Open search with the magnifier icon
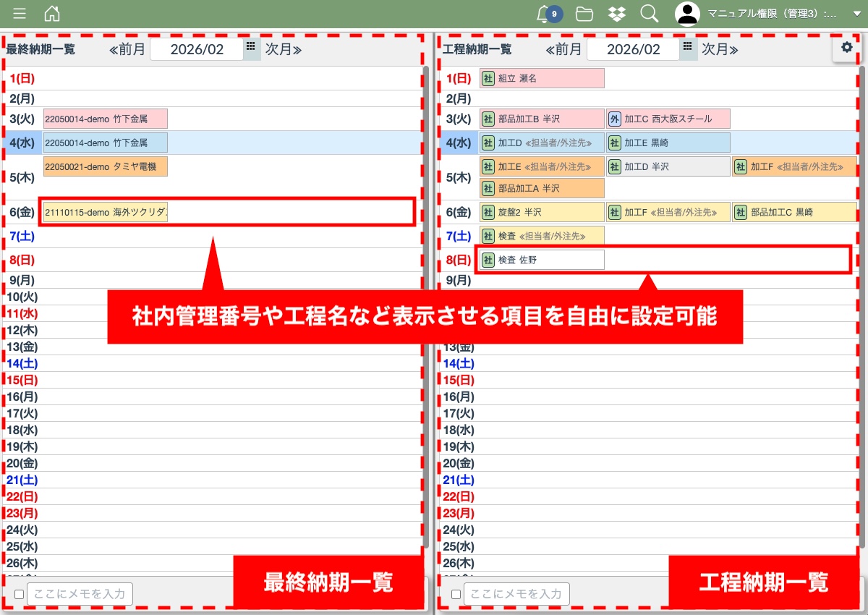Screen dimensions: 868x615 (x=649, y=14)
